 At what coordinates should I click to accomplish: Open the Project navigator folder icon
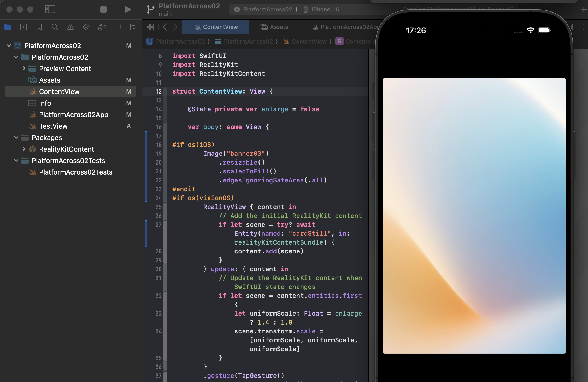coord(8,27)
